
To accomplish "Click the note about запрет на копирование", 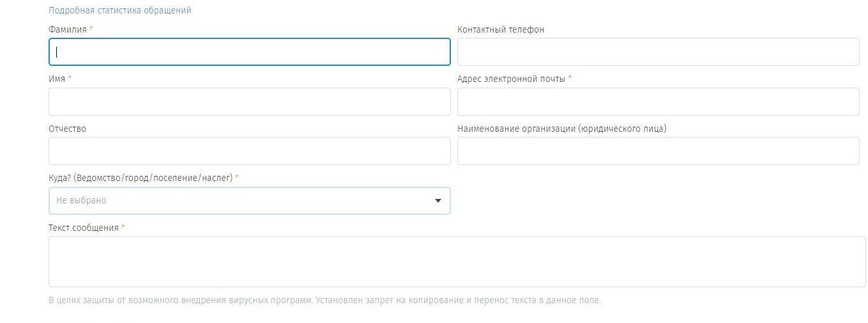I will [325, 300].
